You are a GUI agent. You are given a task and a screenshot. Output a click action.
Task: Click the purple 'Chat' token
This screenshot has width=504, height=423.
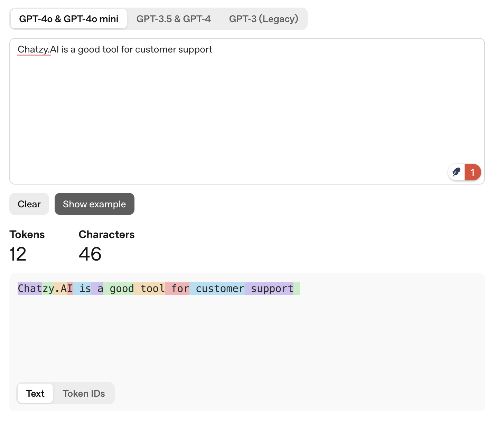coord(30,289)
